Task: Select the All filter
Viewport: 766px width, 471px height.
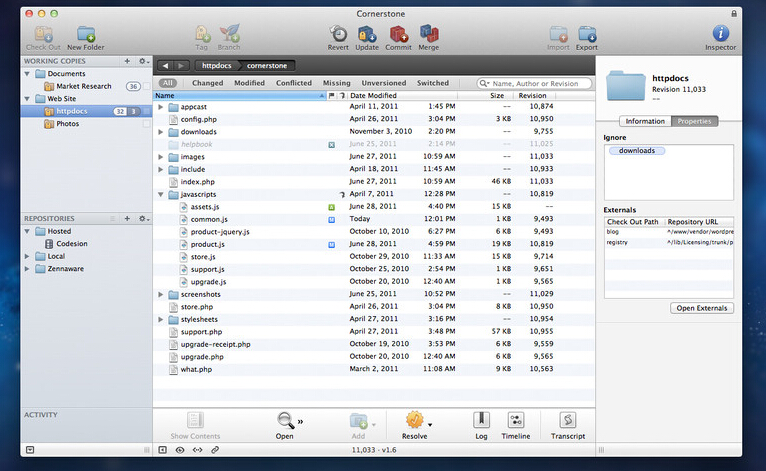Action: pos(168,83)
